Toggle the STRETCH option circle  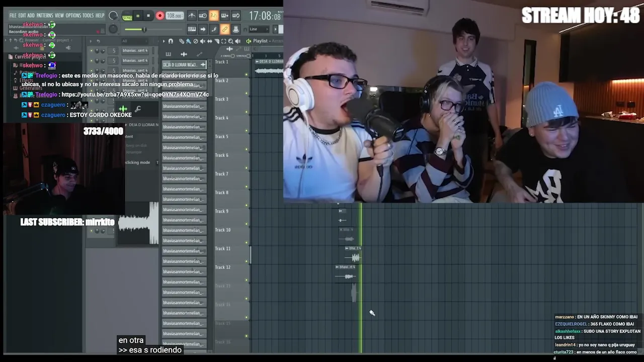pyautogui.click(x=248, y=56)
